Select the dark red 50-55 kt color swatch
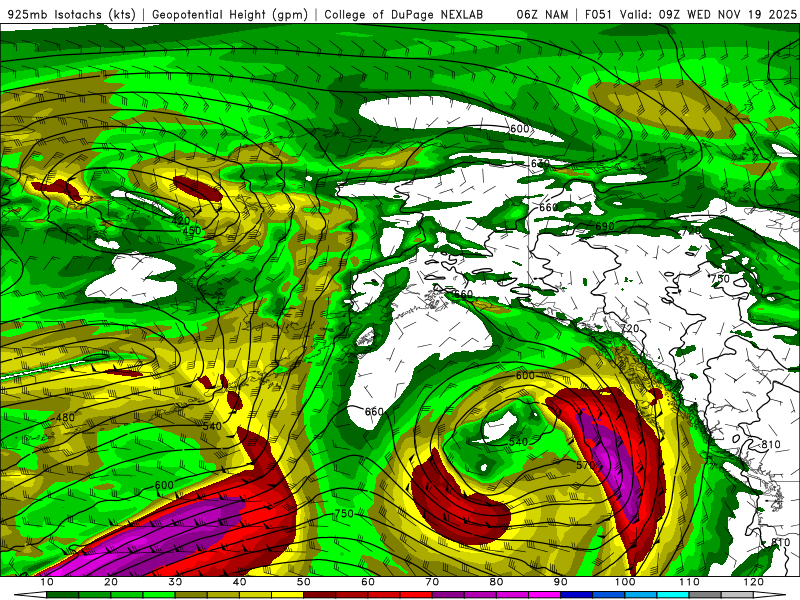The image size is (800, 600). click(x=319, y=595)
